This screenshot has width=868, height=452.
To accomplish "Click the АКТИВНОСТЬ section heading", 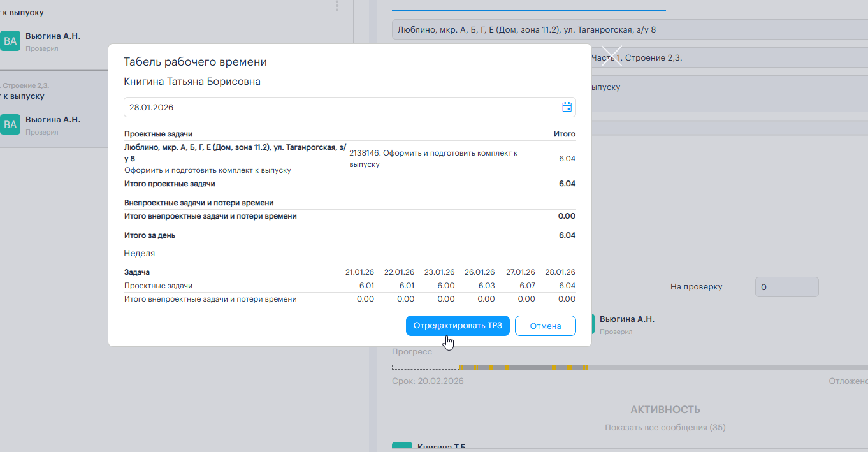I will click(665, 409).
